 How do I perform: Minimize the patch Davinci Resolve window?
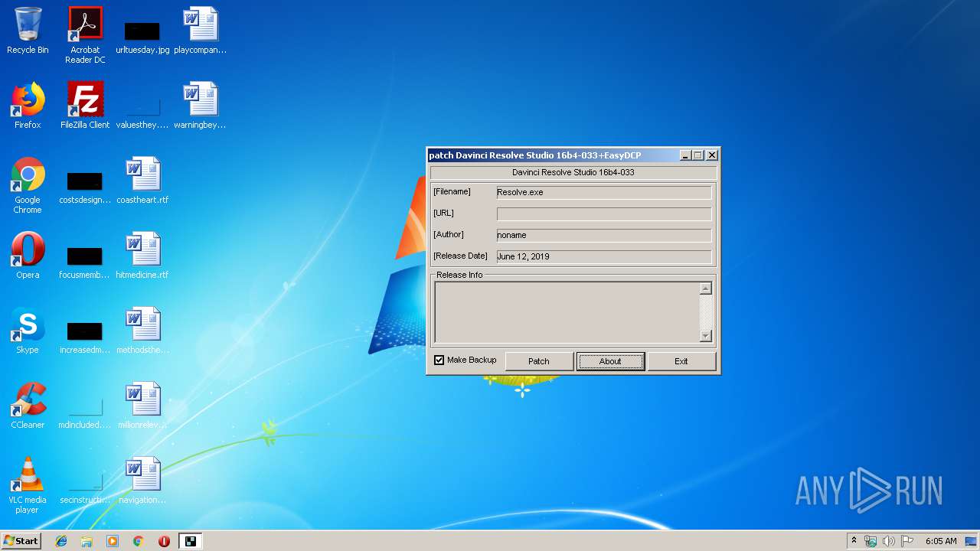[685, 155]
